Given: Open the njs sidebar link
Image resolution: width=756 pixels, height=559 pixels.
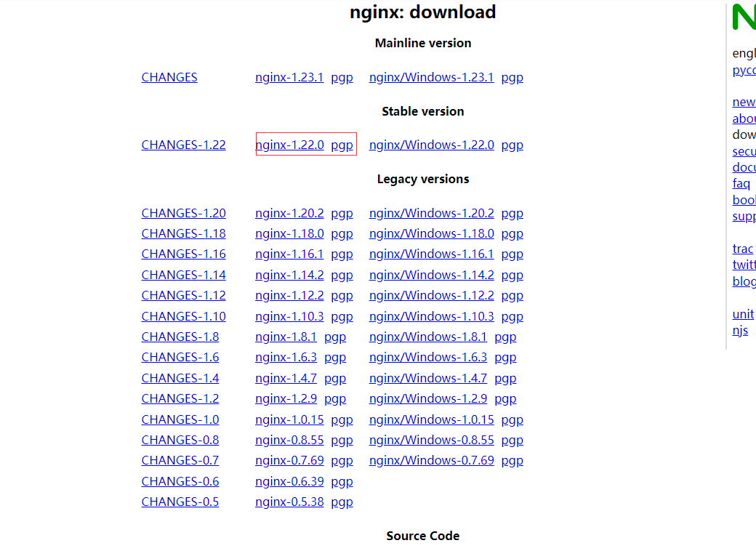Looking at the screenshot, I should (740, 331).
